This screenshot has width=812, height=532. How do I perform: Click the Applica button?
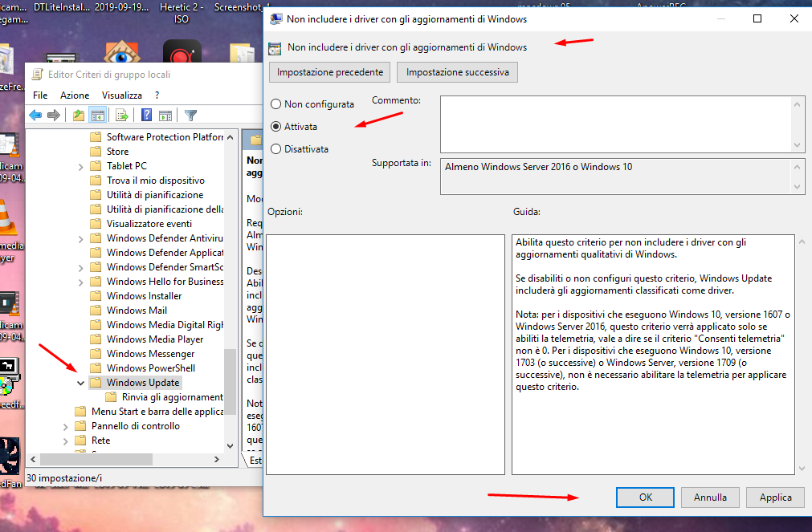tap(775, 497)
